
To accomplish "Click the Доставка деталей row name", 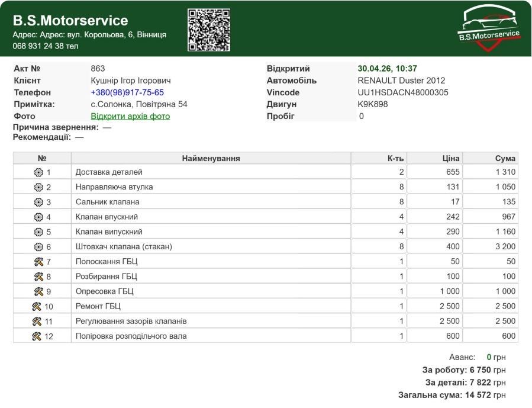I will pyautogui.click(x=109, y=172).
